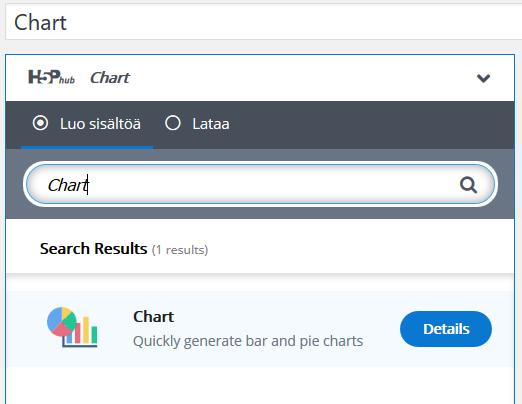Click the empty area below the Chart result
Image resolution: width=522 pixels, height=404 pixels.
(x=260, y=385)
